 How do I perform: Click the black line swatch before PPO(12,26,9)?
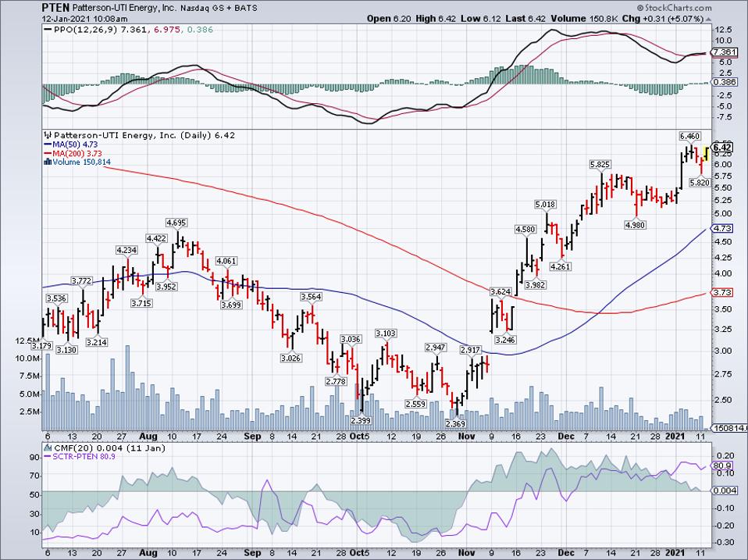[48, 30]
